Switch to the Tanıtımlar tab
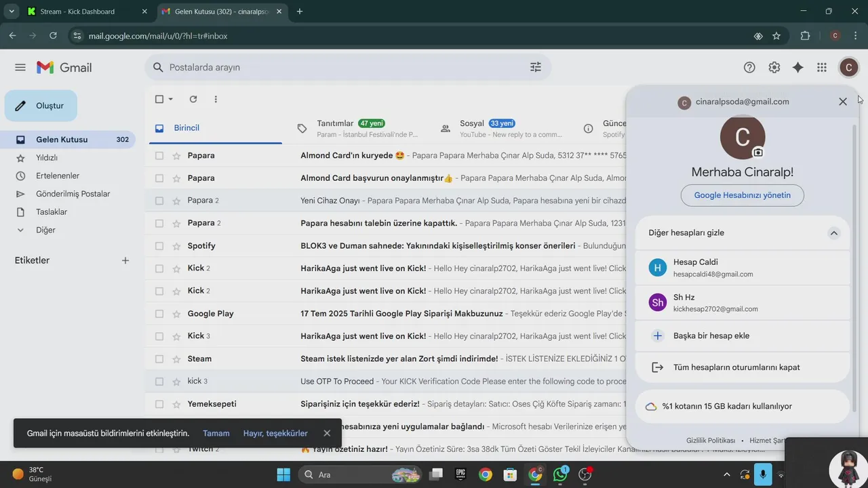 (359, 128)
